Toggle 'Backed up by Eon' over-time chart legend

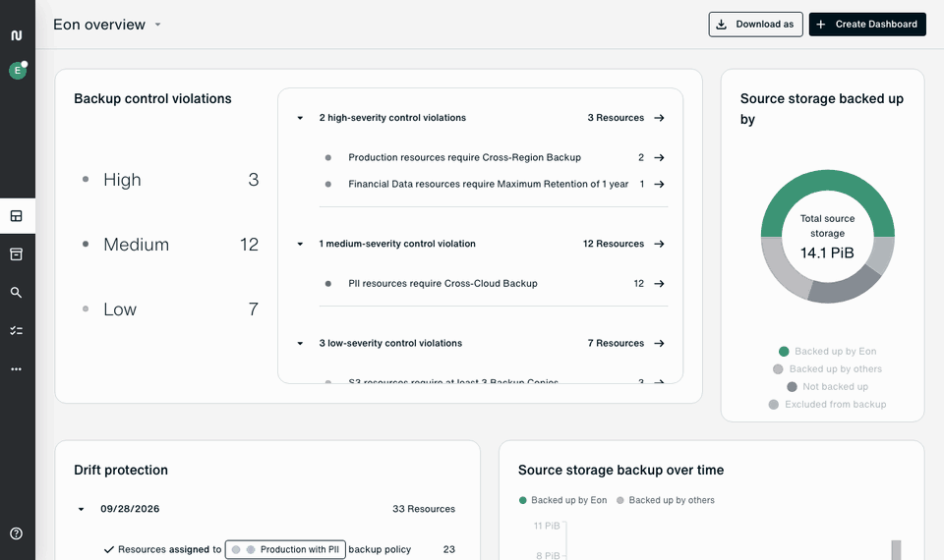(562, 500)
